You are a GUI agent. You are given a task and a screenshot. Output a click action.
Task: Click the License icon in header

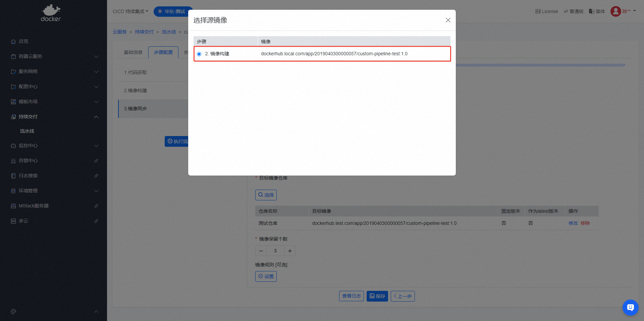pyautogui.click(x=538, y=11)
